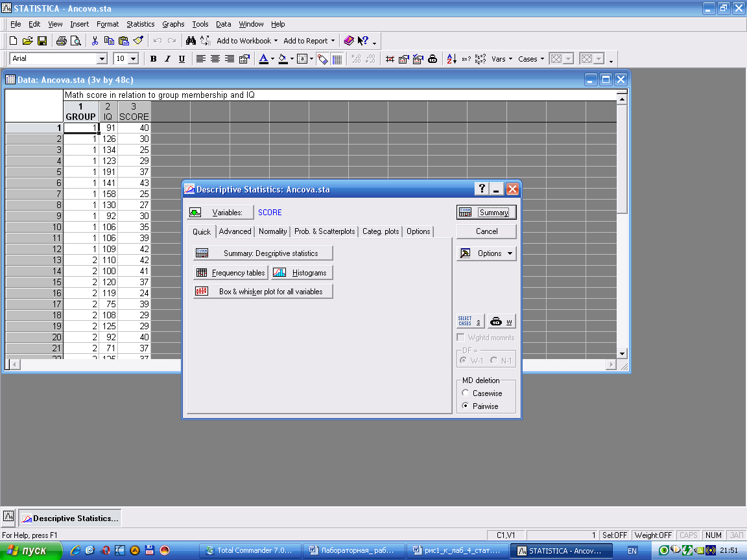Viewport: 747px width, 560px height.
Task: Click the New document icon
Action: [14, 41]
